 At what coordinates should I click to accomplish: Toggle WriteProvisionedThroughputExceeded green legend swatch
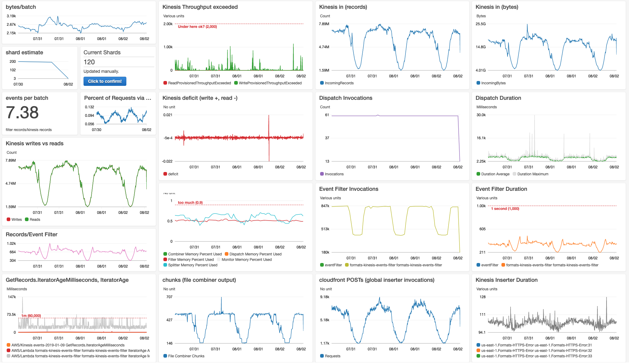click(x=236, y=83)
